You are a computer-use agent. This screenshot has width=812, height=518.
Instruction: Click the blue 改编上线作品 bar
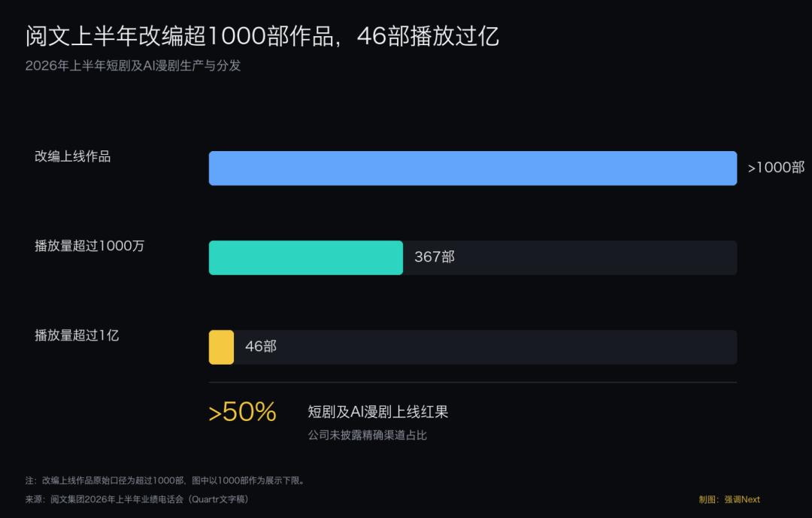click(473, 168)
